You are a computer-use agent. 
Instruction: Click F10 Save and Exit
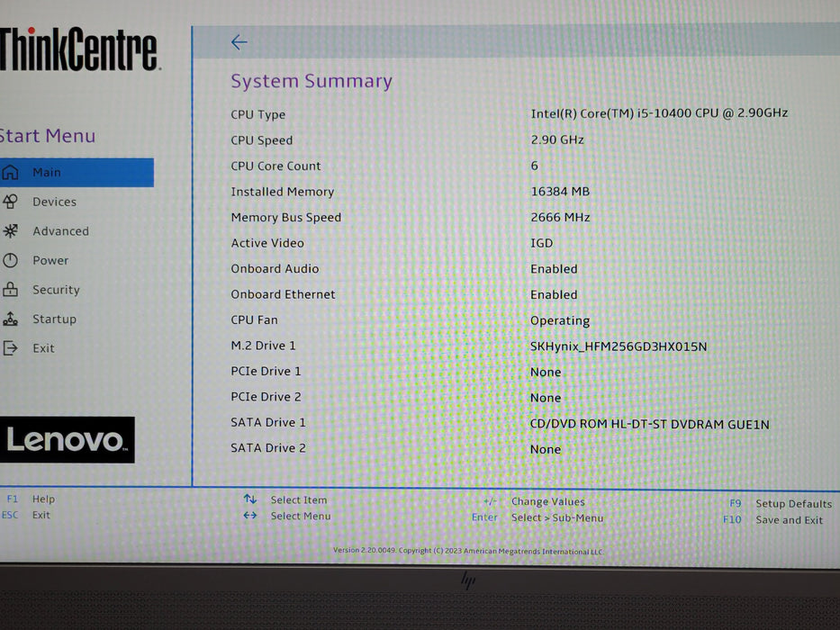tap(772, 519)
